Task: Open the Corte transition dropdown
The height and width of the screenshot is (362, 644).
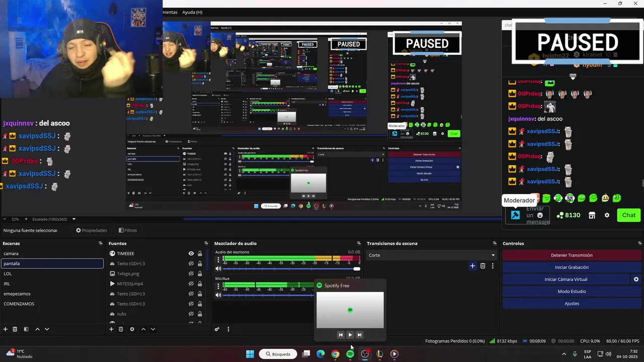Action: click(432, 255)
